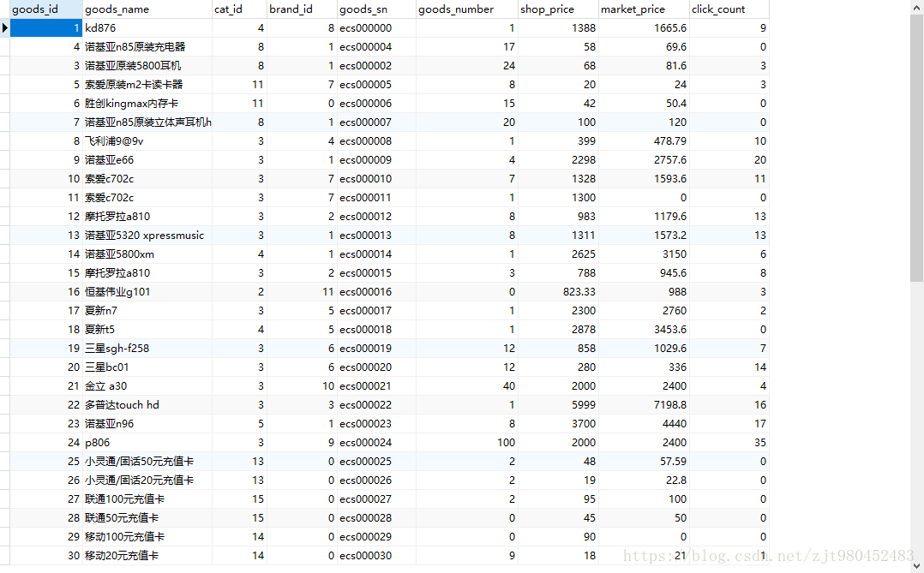The height and width of the screenshot is (573, 924).
Task: Select the 诺基亚原装5800耳机 cell
Action: click(147, 65)
